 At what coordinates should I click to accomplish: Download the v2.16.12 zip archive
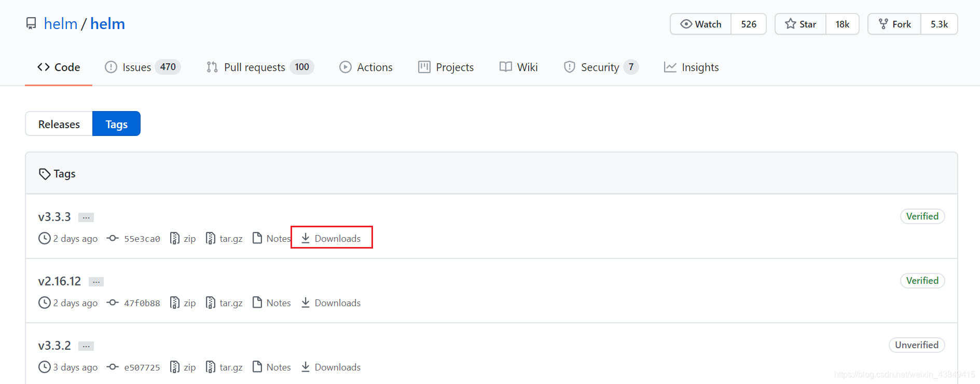183,303
